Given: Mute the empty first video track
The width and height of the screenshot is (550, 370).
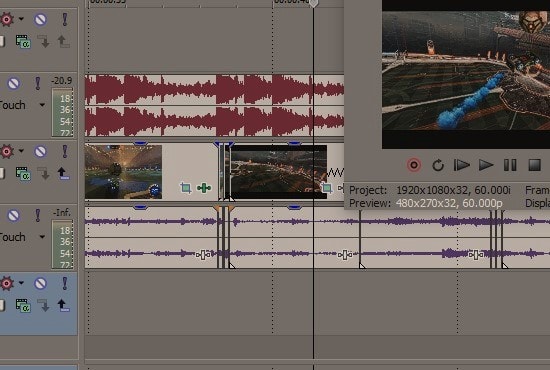Looking at the screenshot, I should pos(40,19).
